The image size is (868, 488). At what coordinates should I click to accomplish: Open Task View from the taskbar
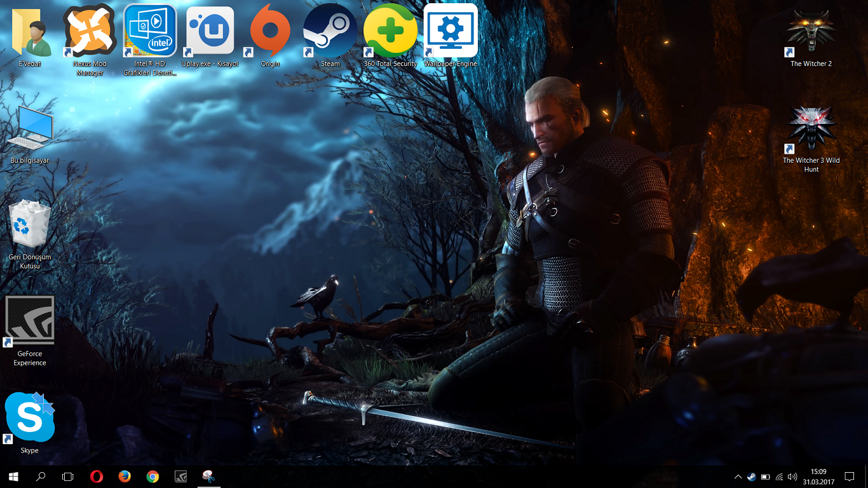[68, 477]
